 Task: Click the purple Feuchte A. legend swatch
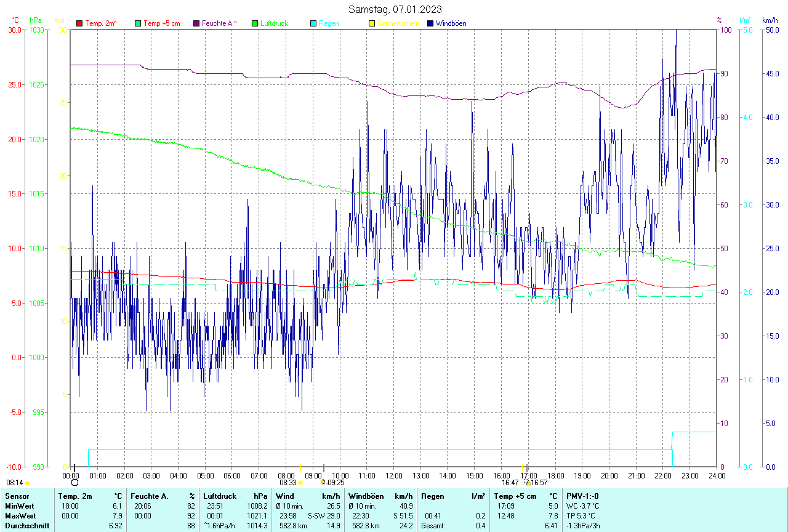196,23
